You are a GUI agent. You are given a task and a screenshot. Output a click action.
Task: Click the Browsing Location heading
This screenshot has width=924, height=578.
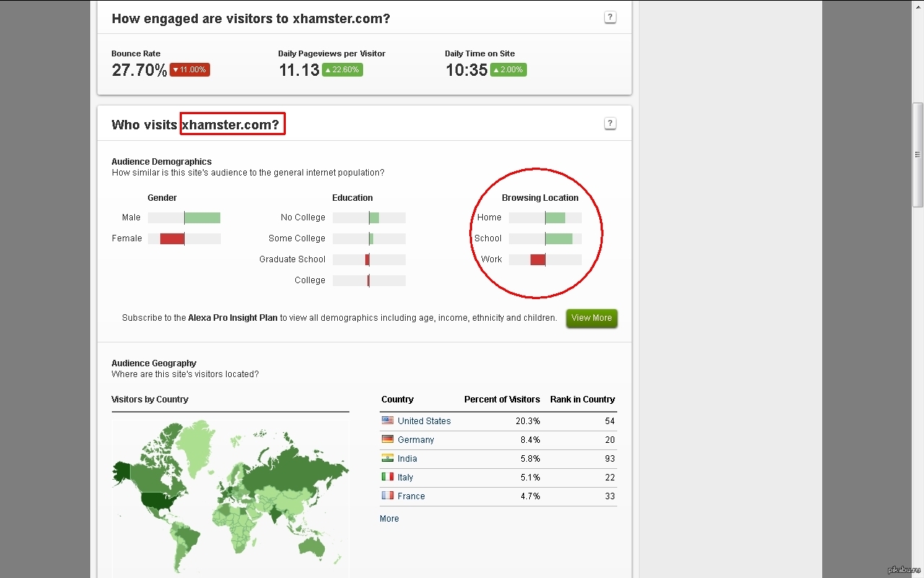540,198
